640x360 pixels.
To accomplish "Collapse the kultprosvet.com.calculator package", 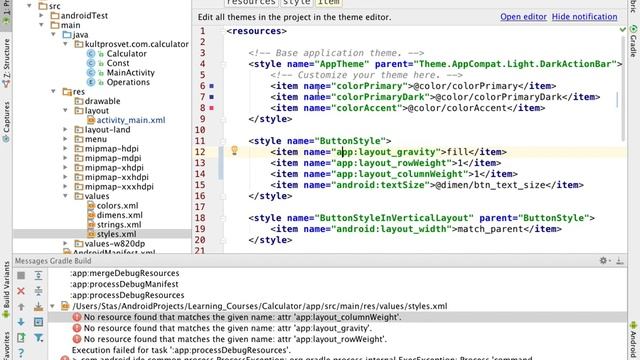I will (65, 44).
